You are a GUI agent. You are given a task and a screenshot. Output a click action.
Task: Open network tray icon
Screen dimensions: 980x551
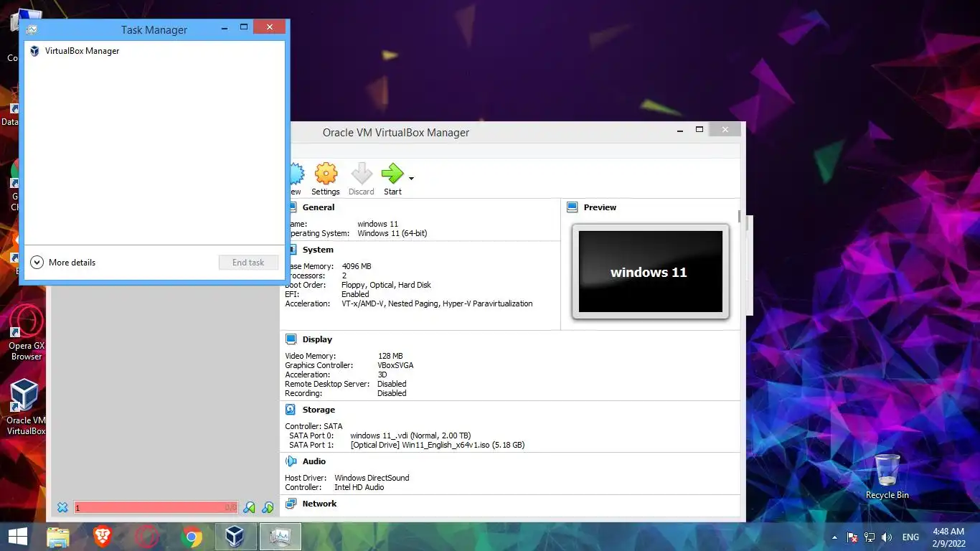point(870,537)
